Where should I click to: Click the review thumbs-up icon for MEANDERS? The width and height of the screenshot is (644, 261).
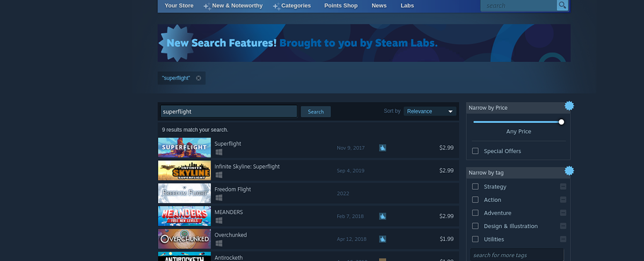click(383, 216)
